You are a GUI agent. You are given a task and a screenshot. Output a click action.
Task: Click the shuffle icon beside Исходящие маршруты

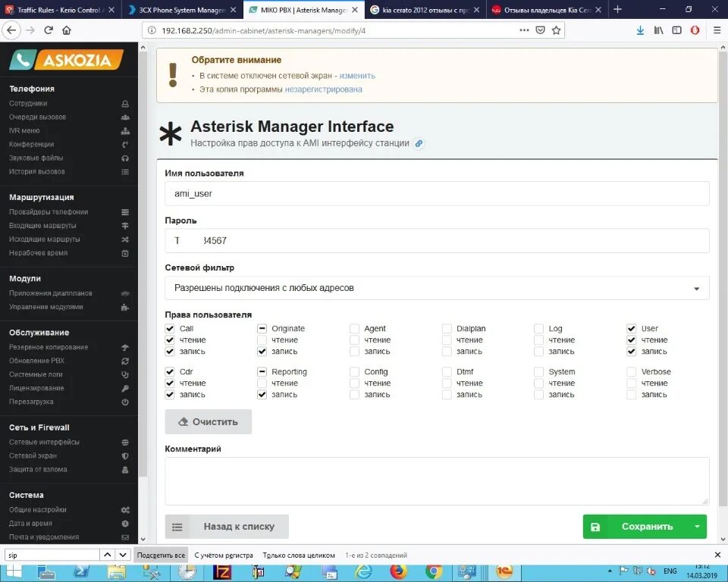[x=125, y=239]
